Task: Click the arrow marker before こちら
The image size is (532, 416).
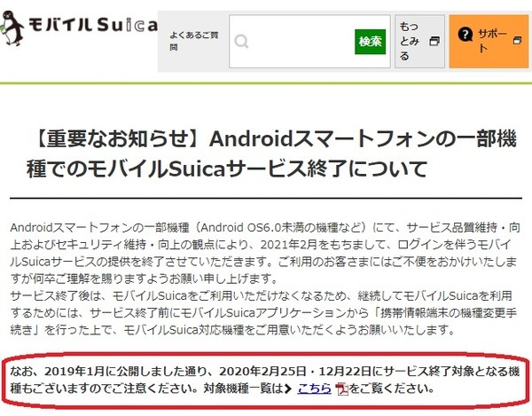Action: click(287, 389)
